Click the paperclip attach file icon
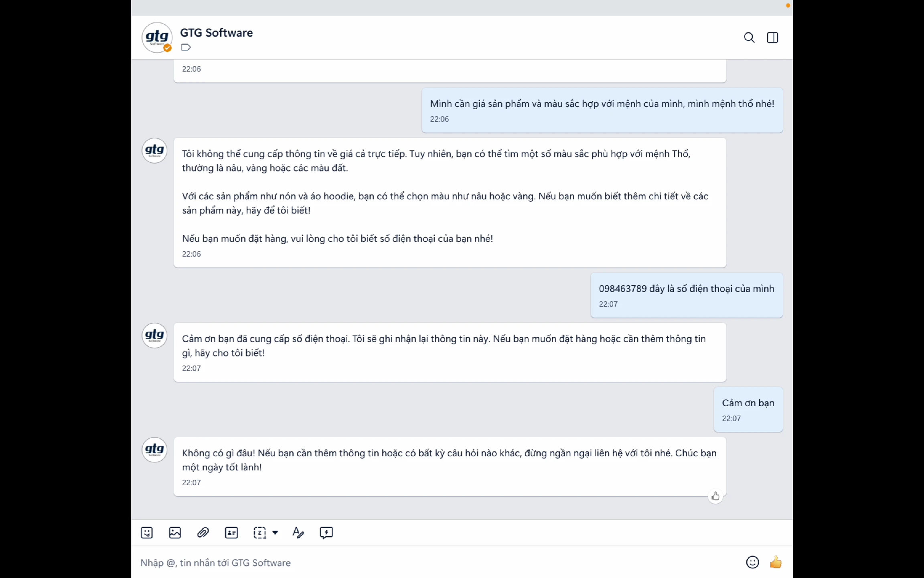Image resolution: width=924 pixels, height=578 pixels. click(x=203, y=533)
